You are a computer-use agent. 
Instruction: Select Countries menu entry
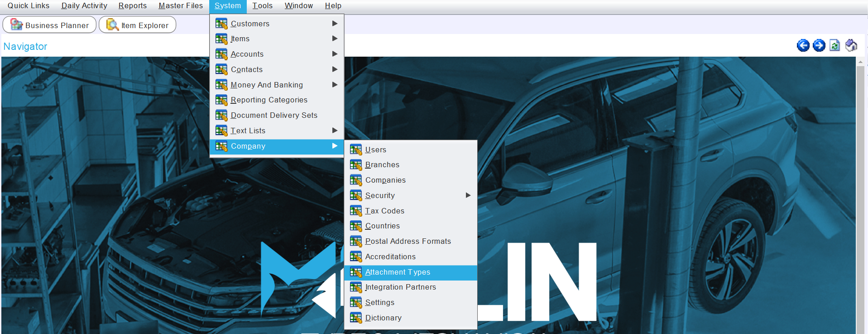click(x=411, y=226)
